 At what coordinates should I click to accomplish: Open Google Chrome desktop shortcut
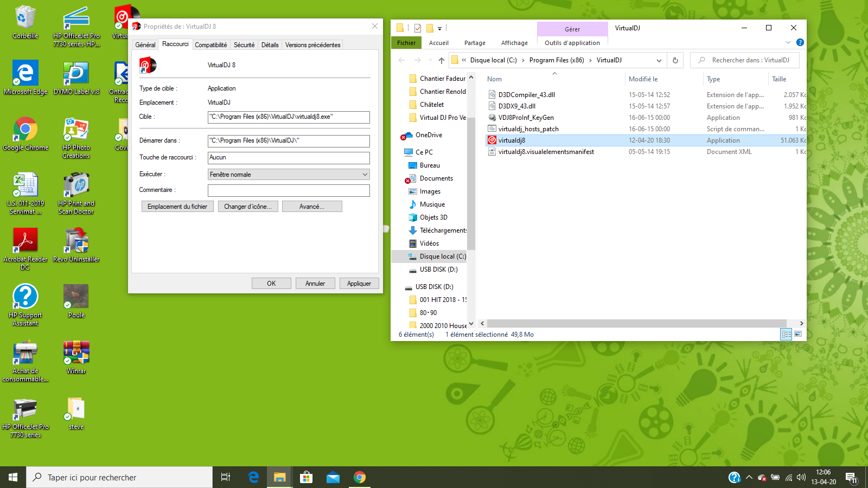pyautogui.click(x=25, y=130)
